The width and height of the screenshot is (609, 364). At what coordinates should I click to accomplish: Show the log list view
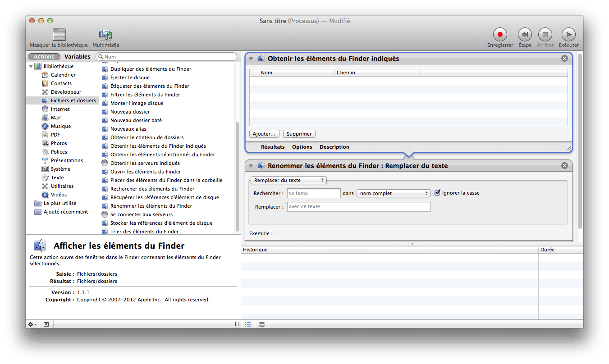click(x=248, y=324)
